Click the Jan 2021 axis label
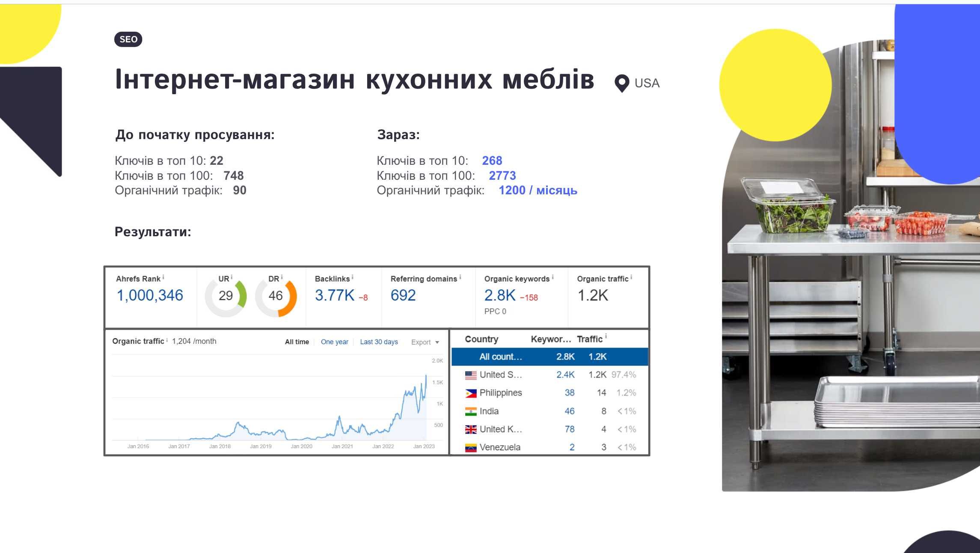This screenshot has height=553, width=980. pyautogui.click(x=342, y=446)
